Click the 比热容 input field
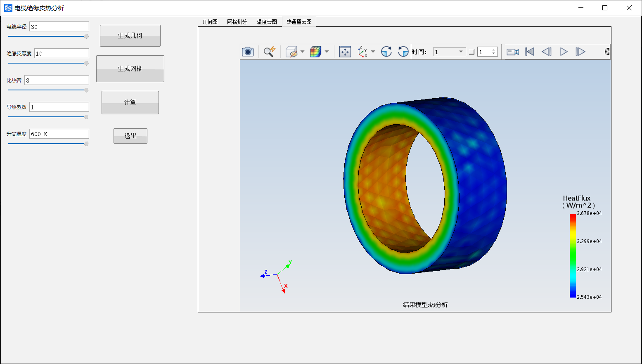642x364 pixels. (x=57, y=80)
